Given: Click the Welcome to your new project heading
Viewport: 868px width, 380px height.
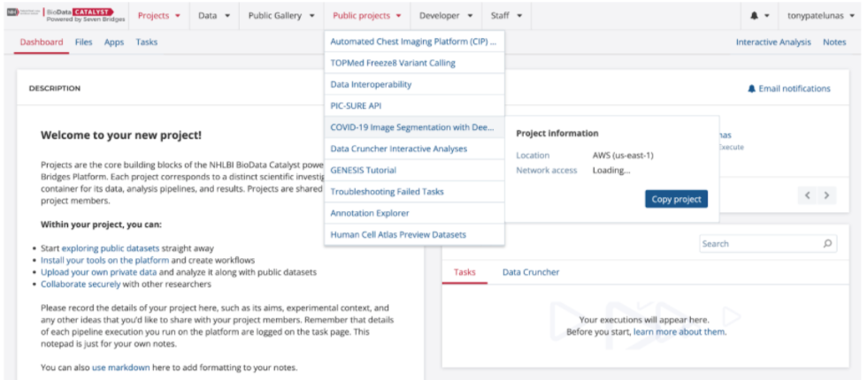Looking at the screenshot, I should coord(121,134).
